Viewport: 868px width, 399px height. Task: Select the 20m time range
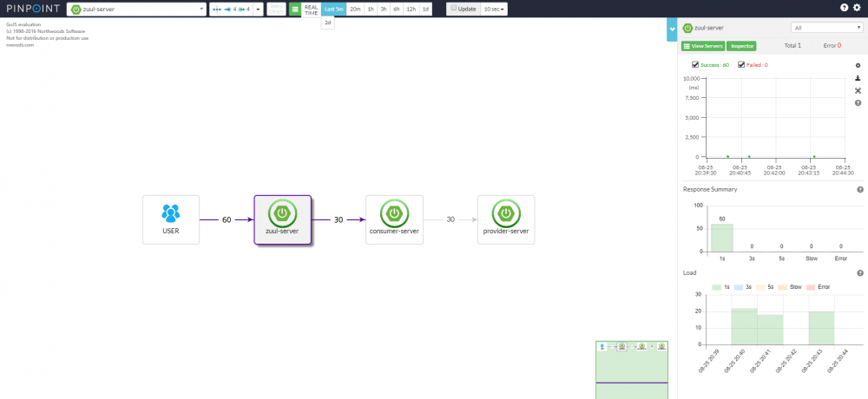[x=355, y=9]
